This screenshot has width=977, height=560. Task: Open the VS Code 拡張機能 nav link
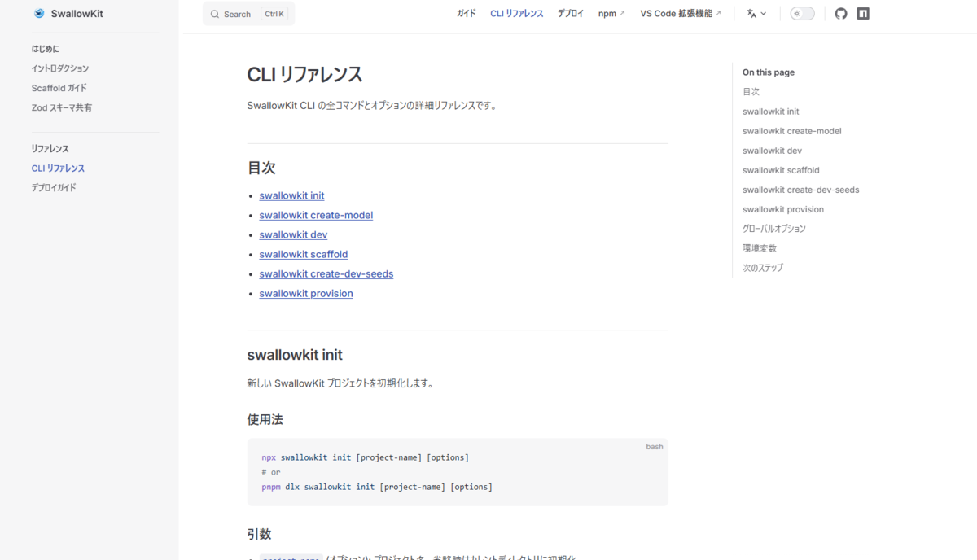681,14
